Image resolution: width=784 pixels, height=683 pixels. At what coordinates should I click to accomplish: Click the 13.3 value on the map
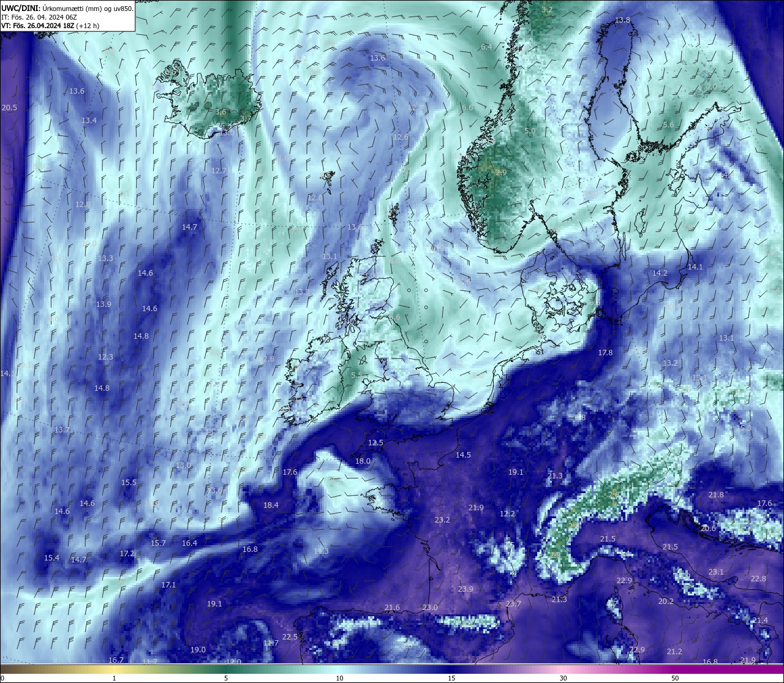click(x=105, y=258)
